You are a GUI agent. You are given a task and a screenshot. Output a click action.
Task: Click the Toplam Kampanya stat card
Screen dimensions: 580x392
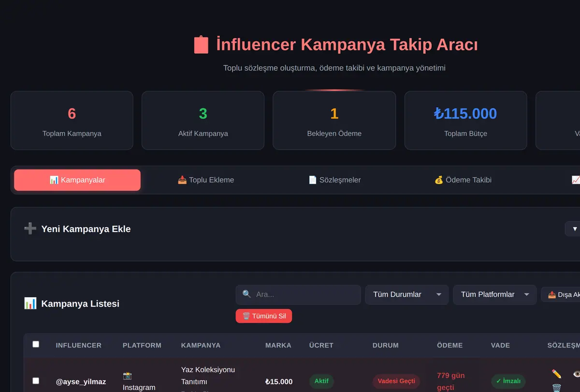[x=72, y=120]
